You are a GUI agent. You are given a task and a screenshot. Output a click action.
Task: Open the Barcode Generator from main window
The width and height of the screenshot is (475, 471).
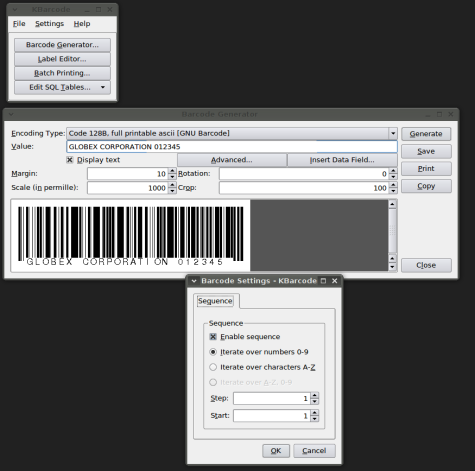[62, 45]
